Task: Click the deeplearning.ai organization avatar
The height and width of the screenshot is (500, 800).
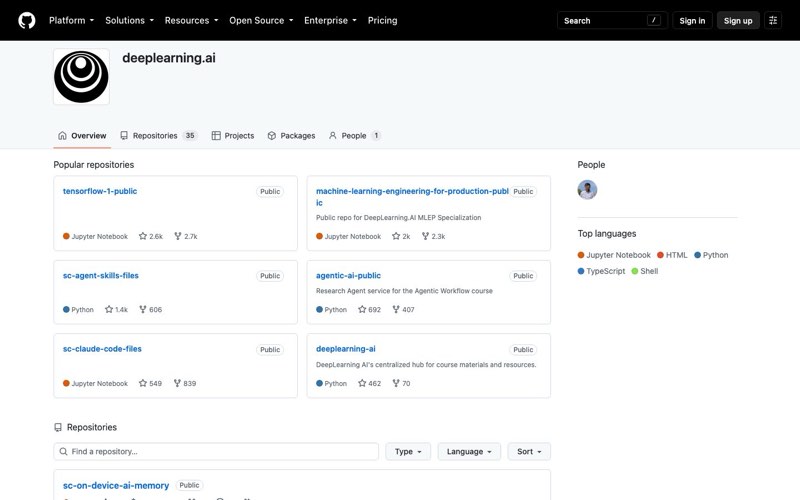Action: [x=81, y=77]
